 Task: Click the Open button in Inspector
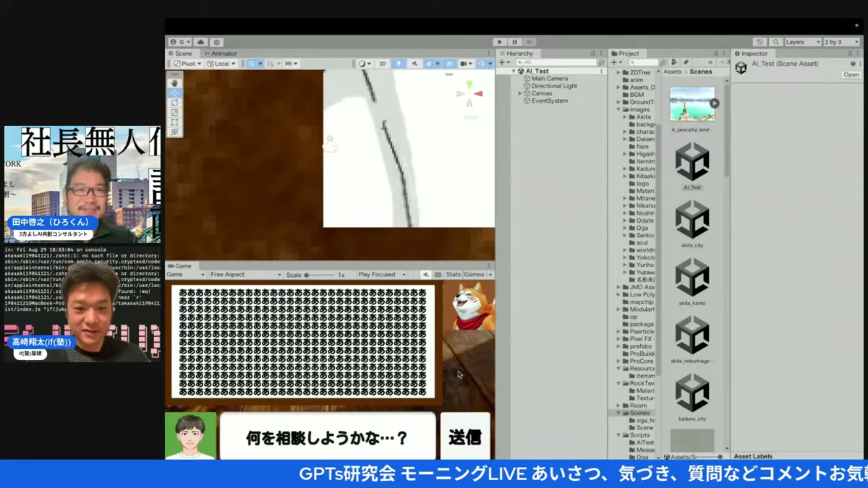pos(851,74)
